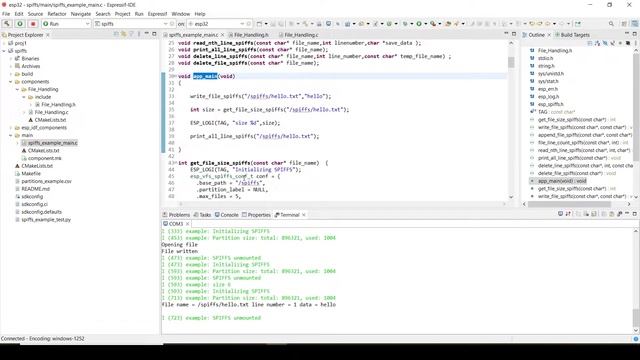Image resolution: width=640 pixels, height=360 pixels.
Task: Click the gear icon beside the esp32 target
Action: coord(249,24)
